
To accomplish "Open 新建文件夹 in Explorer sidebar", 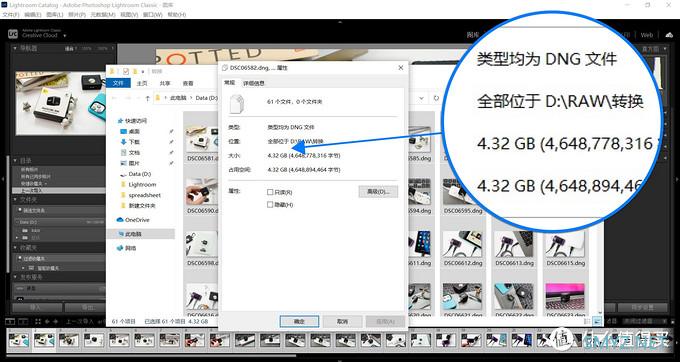I will [138, 205].
